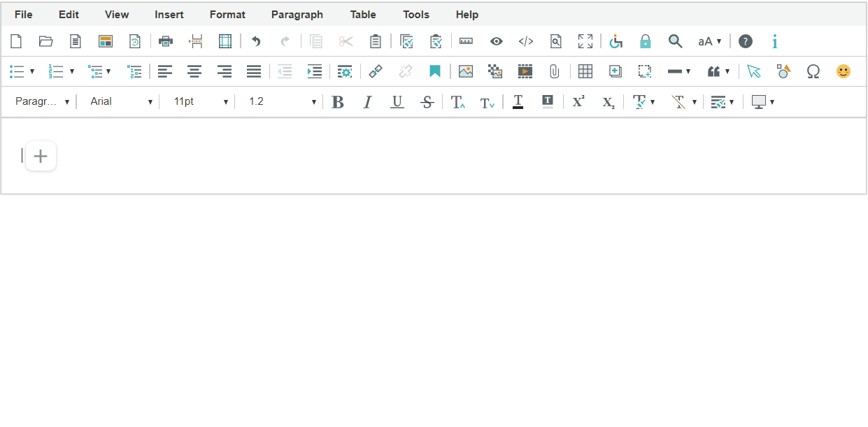Insert a special character with the omega icon

pos(813,71)
